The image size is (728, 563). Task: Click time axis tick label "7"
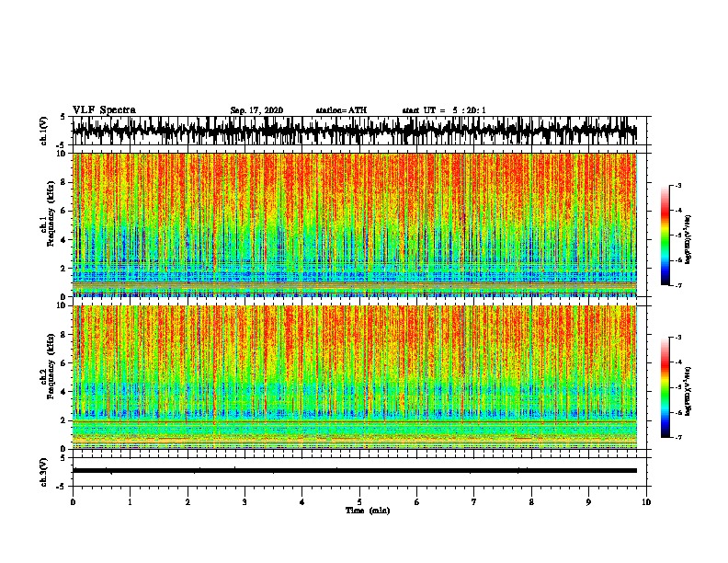pos(474,502)
